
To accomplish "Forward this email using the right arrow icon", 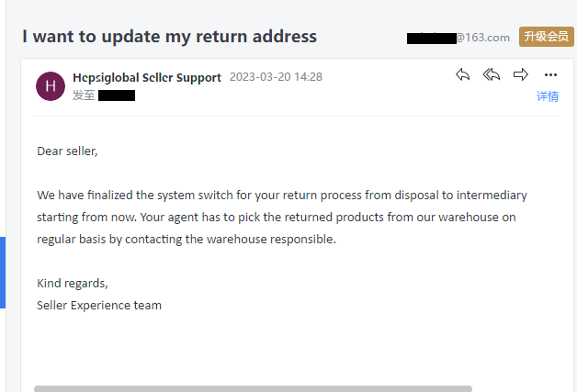I will pyautogui.click(x=520, y=74).
